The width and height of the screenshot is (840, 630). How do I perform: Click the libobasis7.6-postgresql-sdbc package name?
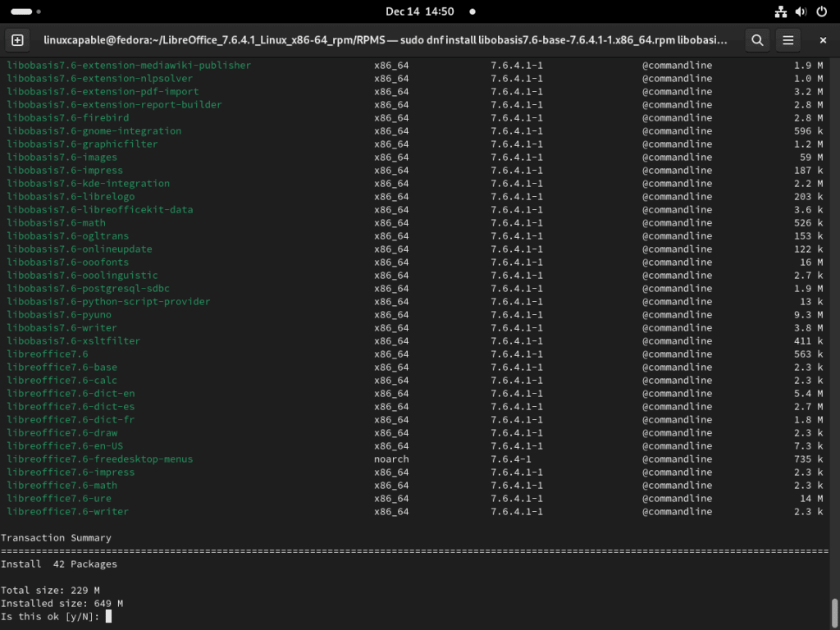point(87,288)
